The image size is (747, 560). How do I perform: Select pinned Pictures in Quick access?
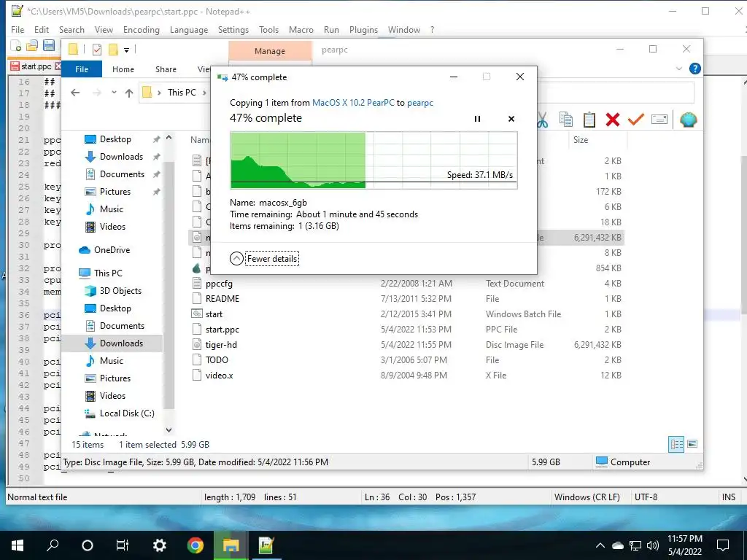point(115,192)
